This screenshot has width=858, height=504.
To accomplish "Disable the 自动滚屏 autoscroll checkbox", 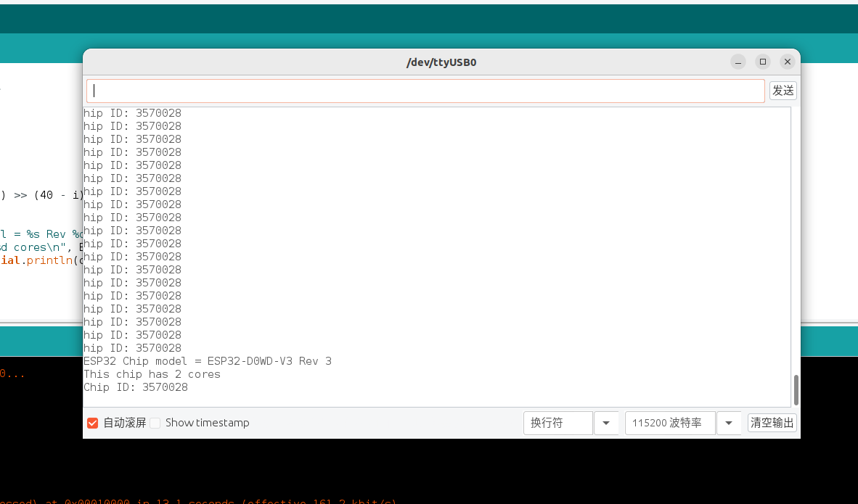I will (92, 423).
